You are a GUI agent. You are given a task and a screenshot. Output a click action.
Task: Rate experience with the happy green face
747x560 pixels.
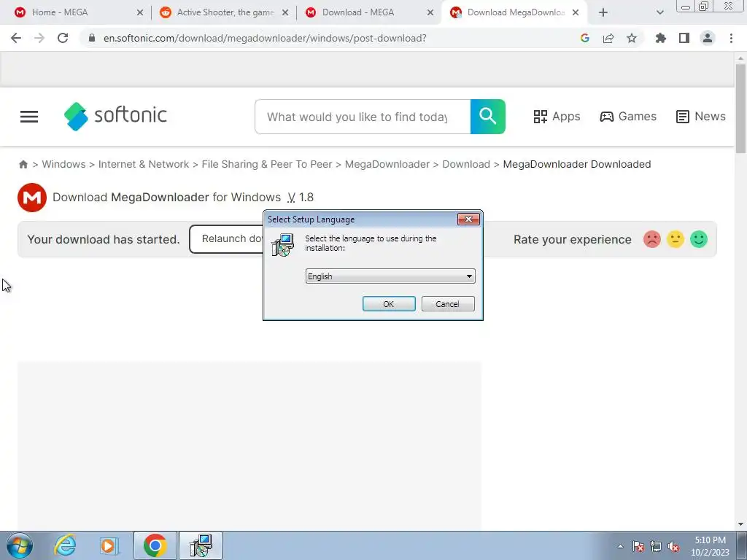coord(698,239)
